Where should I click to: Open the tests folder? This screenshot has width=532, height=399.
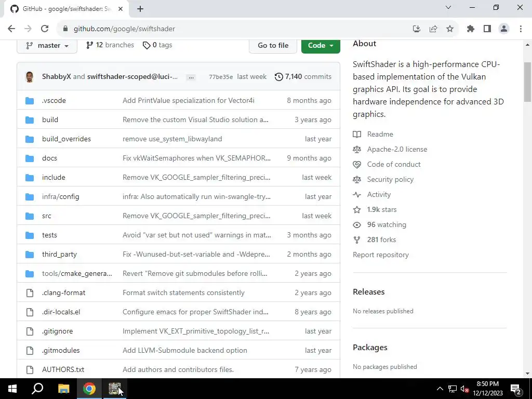click(49, 235)
